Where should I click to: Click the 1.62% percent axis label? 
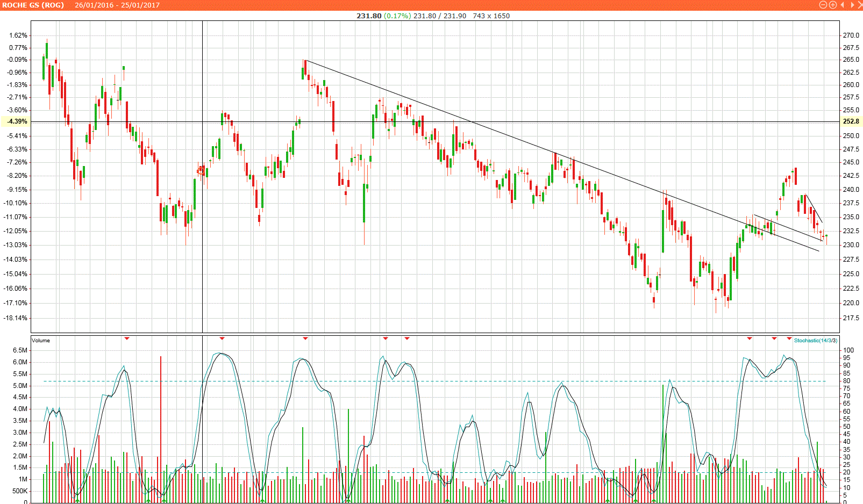click(18, 35)
